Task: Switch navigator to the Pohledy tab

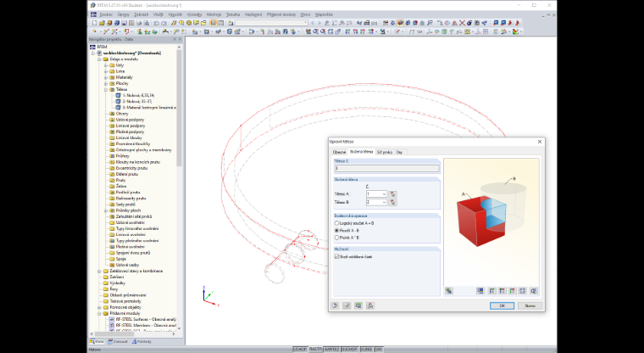Action: [x=142, y=341]
